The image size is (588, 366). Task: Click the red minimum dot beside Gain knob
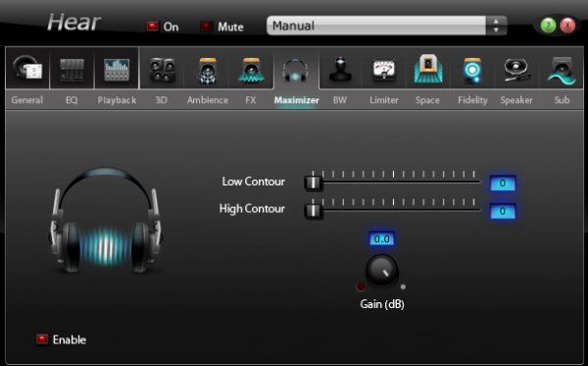coord(361,287)
